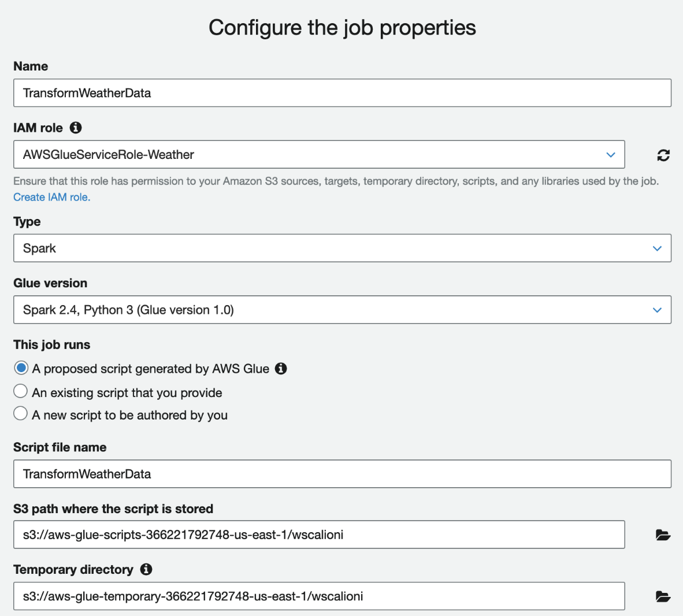Expand the Type dropdown showing Spark

point(341,248)
